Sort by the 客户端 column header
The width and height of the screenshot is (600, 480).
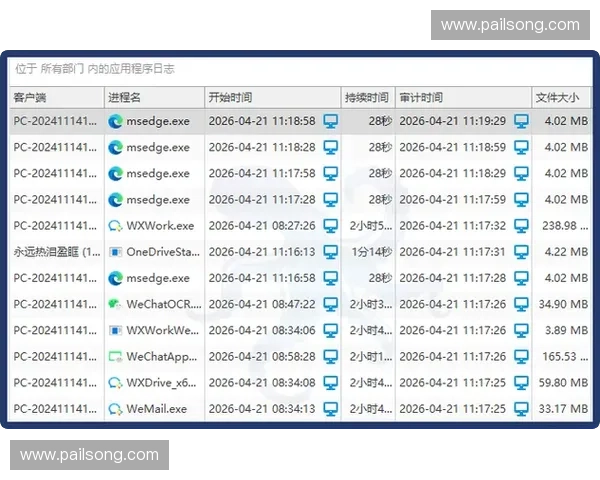pos(56,97)
